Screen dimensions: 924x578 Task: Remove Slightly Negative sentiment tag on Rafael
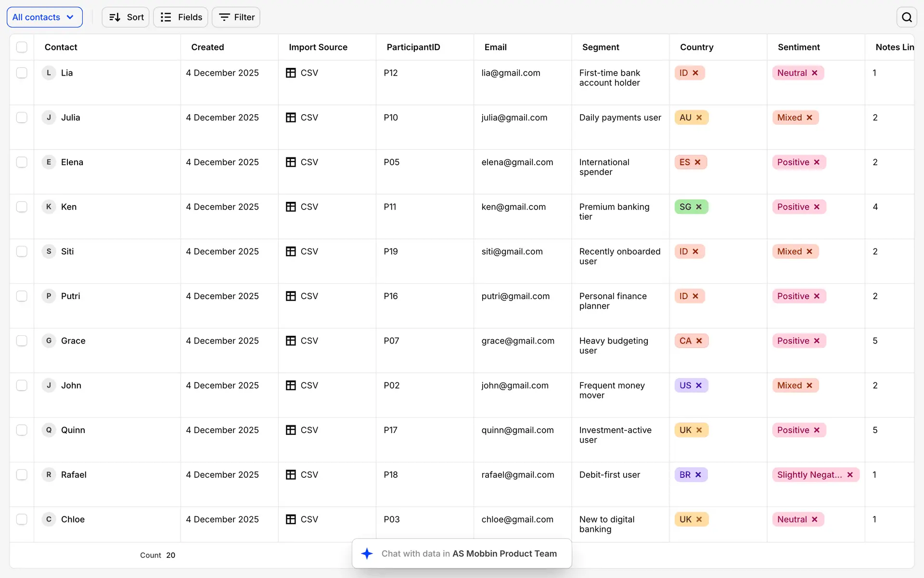click(x=850, y=475)
